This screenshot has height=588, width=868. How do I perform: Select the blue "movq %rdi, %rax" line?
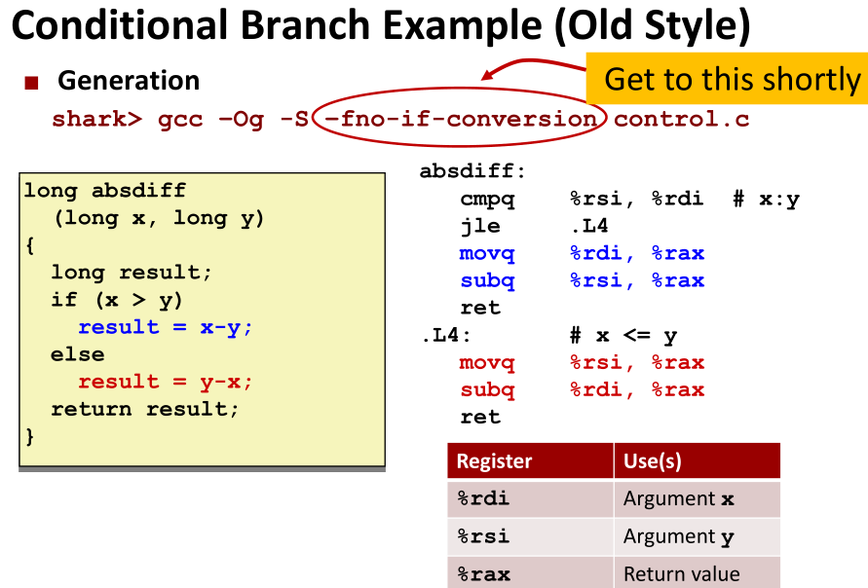point(582,253)
